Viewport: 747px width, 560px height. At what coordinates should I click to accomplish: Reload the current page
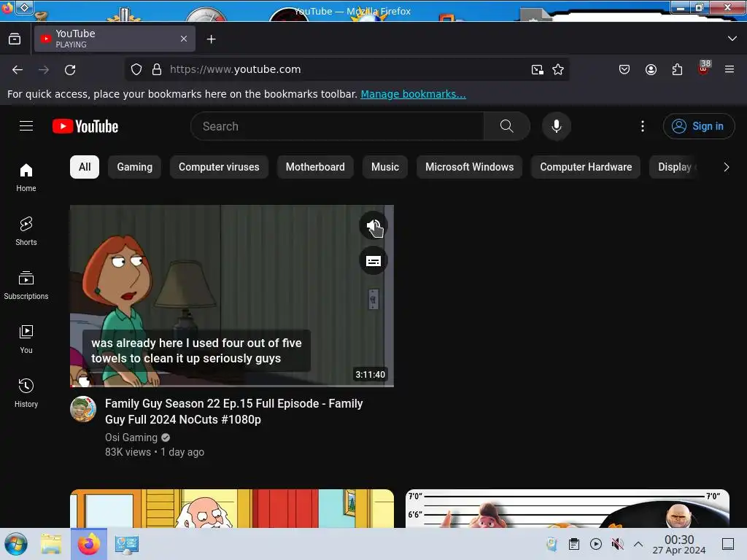[x=70, y=69]
